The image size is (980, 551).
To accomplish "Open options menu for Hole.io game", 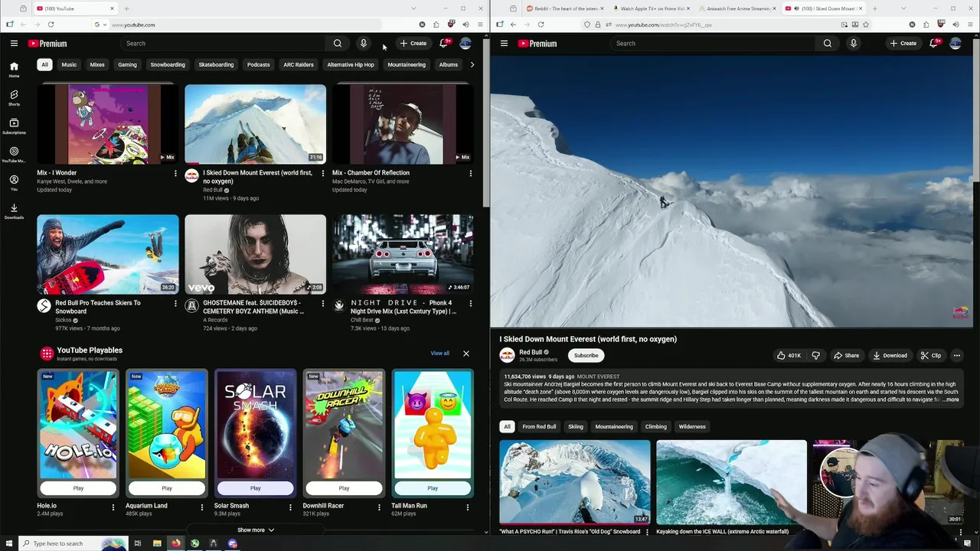I will 113,507.
